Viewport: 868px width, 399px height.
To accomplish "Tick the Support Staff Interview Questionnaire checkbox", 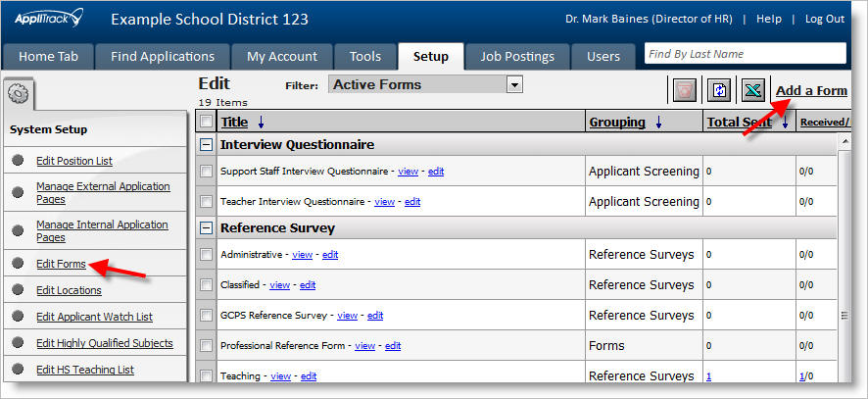I will pos(206,172).
